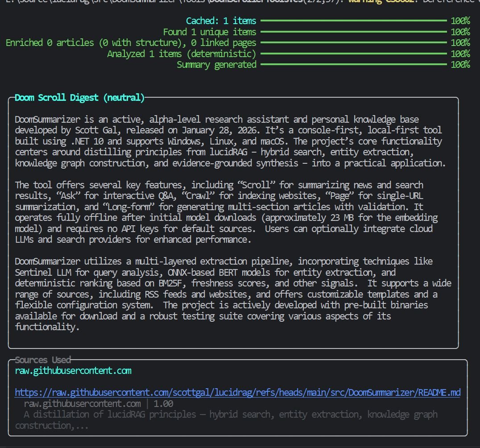This screenshot has width=480, height=448.
Task: Click the 'Cached: 1 items' label
Action: [x=221, y=21]
